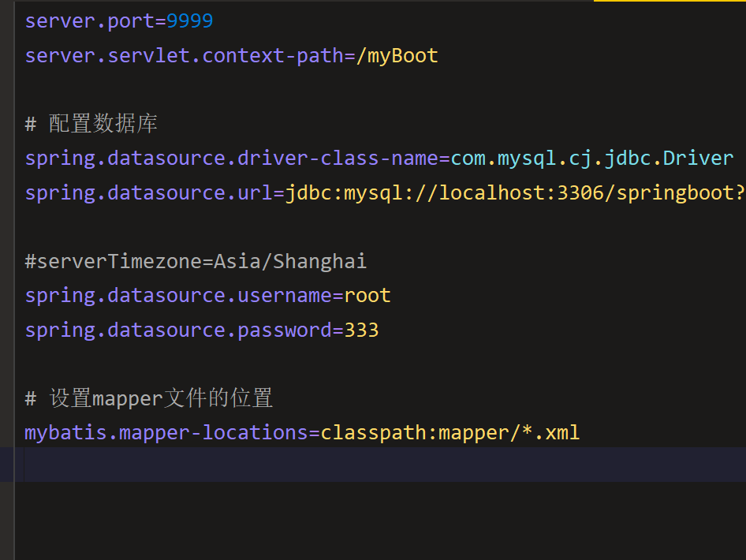Click the server.port property key

pos(89,21)
